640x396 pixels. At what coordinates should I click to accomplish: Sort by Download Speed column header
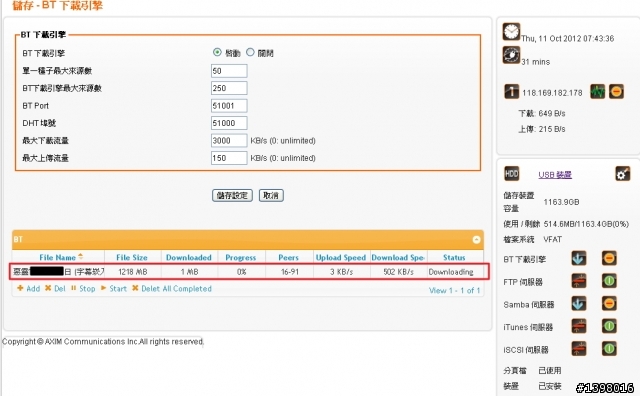click(398, 258)
